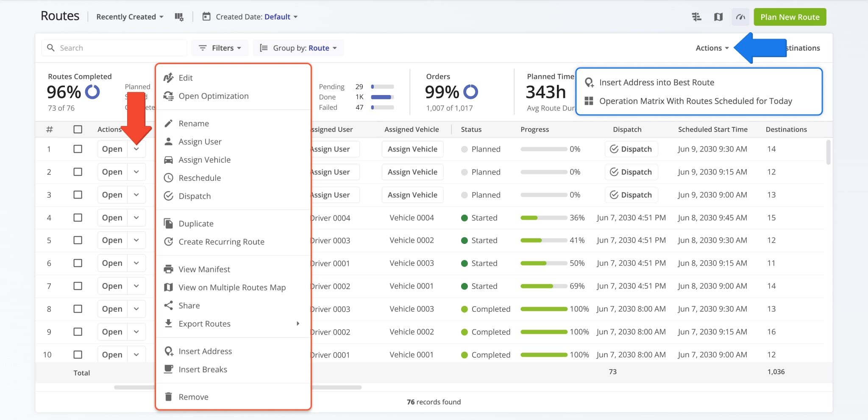This screenshot has width=868, height=420.
Task: Toggle the select-all checkbox in the header
Action: 78,129
